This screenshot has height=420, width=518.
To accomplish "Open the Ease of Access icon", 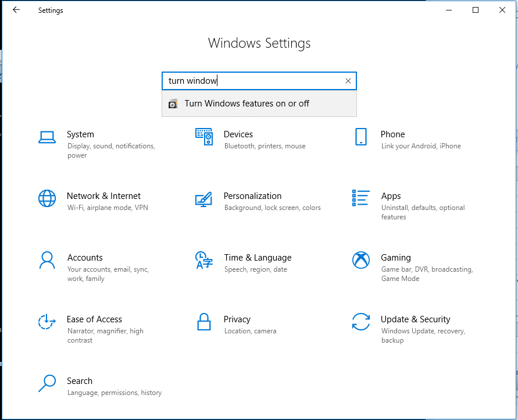I will click(x=47, y=322).
